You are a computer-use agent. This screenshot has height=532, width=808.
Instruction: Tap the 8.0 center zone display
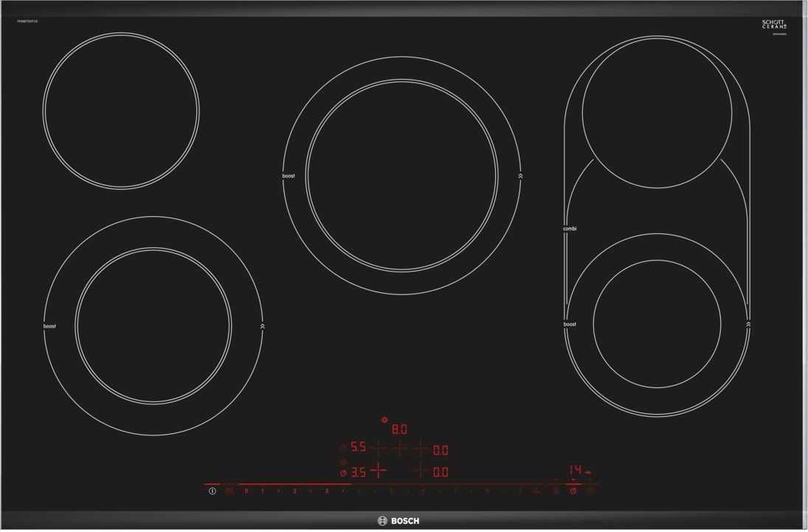coord(399,429)
